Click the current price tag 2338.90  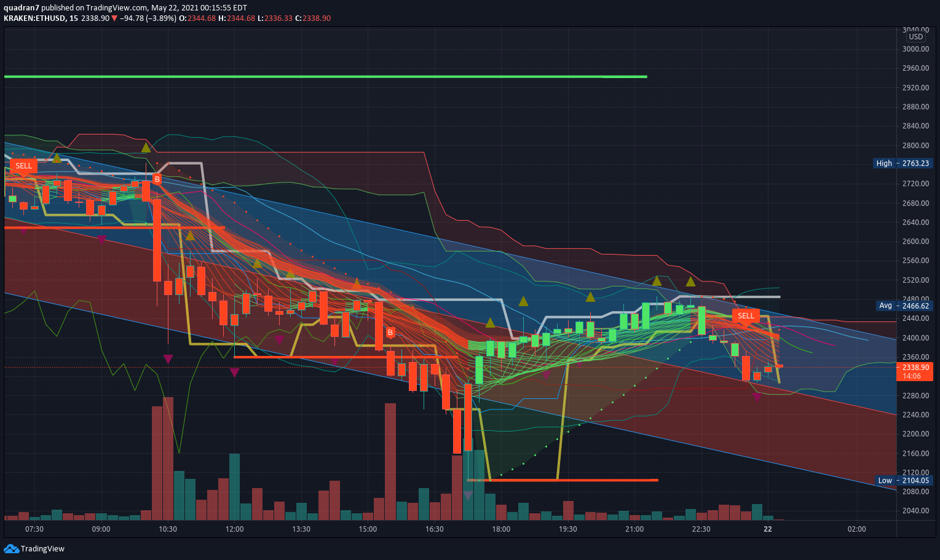(x=915, y=367)
